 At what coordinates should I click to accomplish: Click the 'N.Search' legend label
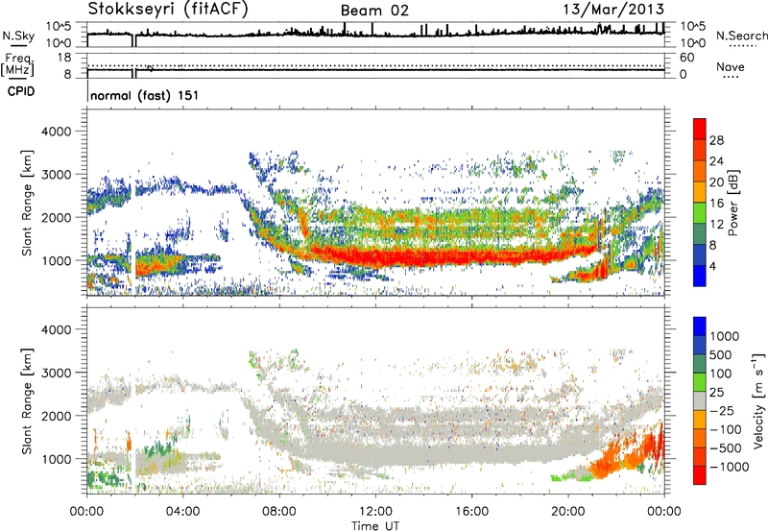[741, 36]
